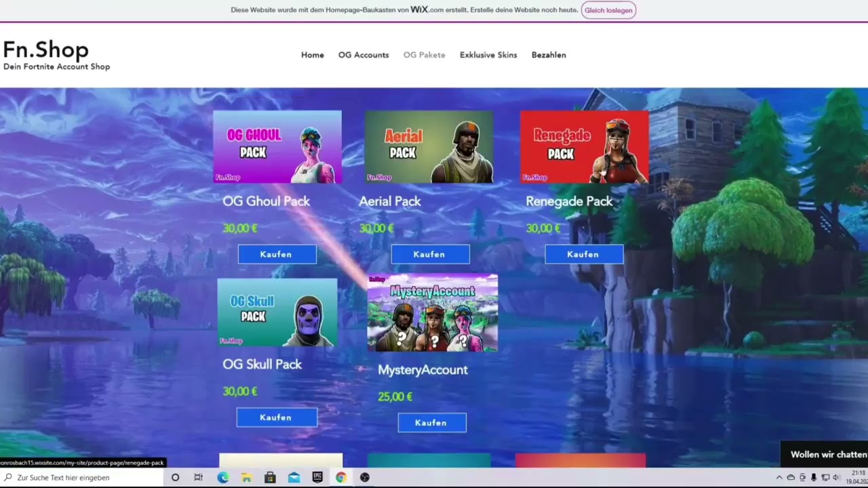The width and height of the screenshot is (868, 488).
Task: Open OG Skull Pack product image
Action: 277,312
